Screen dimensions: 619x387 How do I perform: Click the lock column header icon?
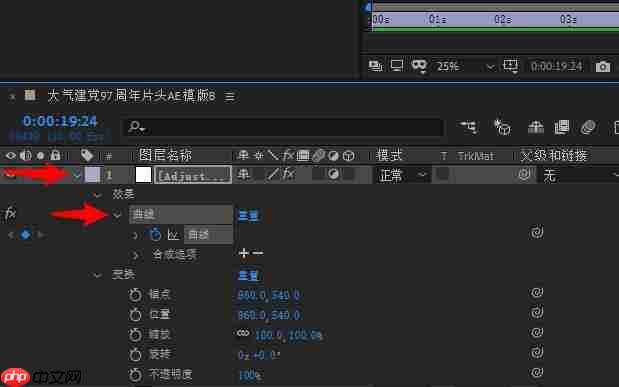55,155
